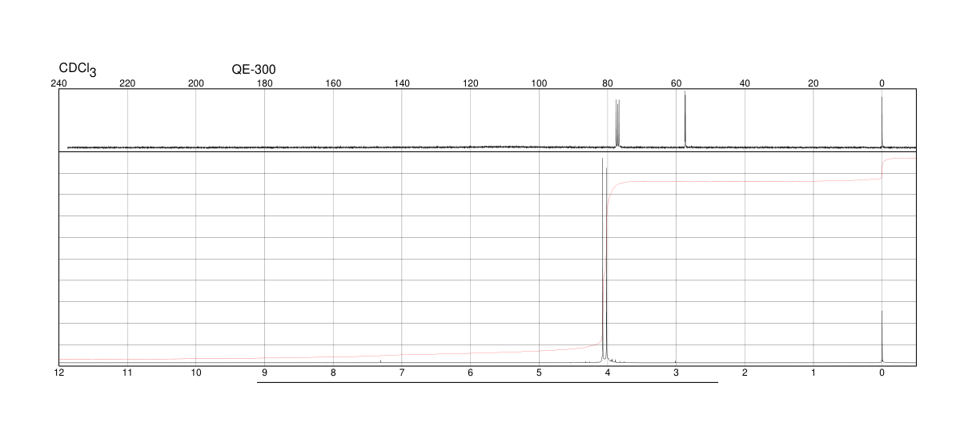Click the 60 tick label on the top axis
The height and width of the screenshot is (423, 980).
(x=677, y=83)
